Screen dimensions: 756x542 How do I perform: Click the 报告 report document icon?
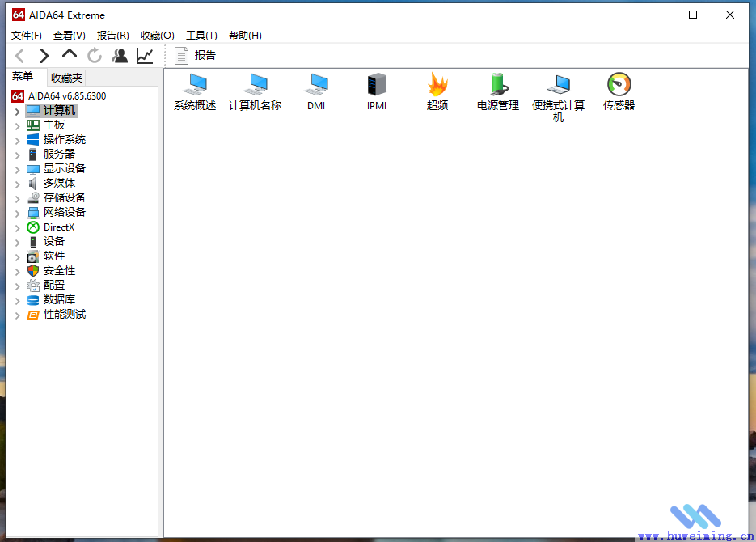coord(181,56)
